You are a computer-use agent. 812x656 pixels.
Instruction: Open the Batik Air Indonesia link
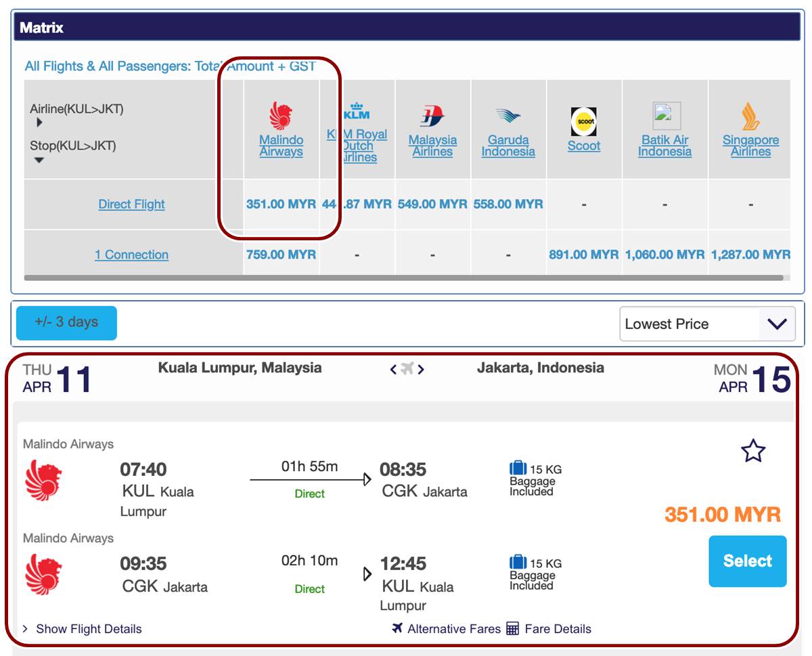[664, 146]
